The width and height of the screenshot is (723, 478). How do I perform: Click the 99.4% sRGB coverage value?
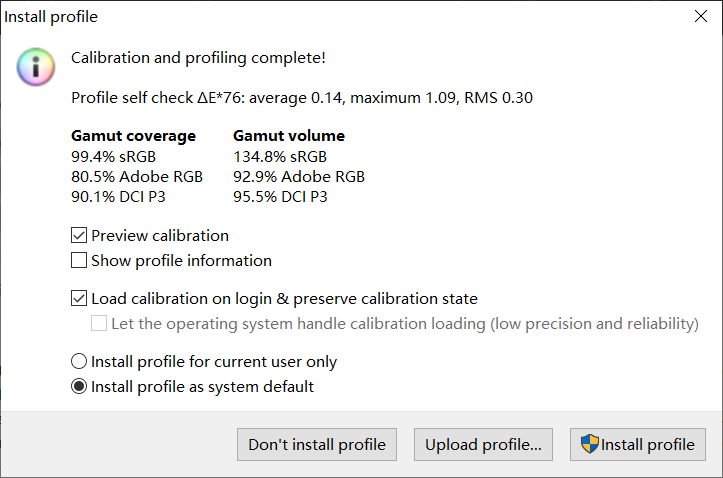(113, 156)
